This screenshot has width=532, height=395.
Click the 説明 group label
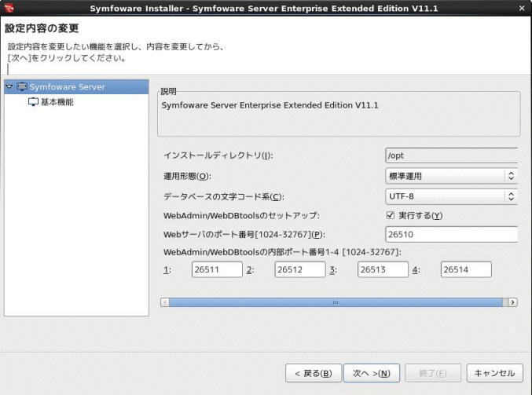[x=168, y=91]
